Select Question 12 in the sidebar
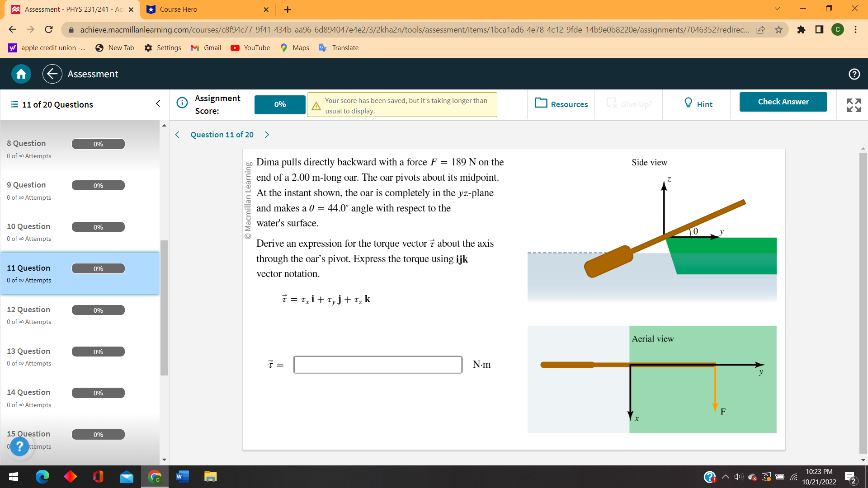Viewport: 868px width, 488px height. pos(68,315)
